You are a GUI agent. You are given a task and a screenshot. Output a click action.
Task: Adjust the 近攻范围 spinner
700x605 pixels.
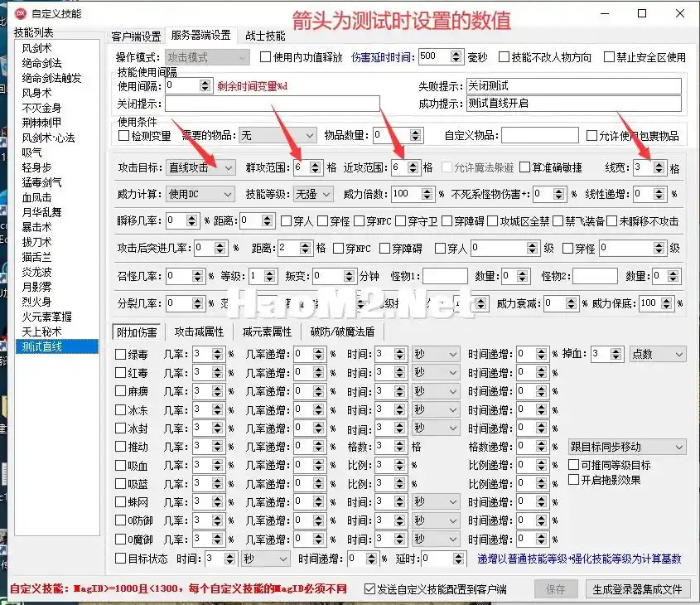[413, 168]
